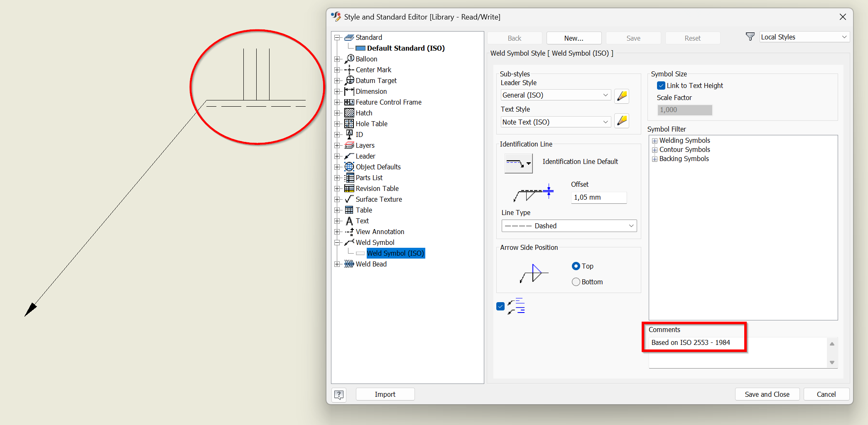
Task: Click the Layers icon in tree
Action: tap(349, 145)
